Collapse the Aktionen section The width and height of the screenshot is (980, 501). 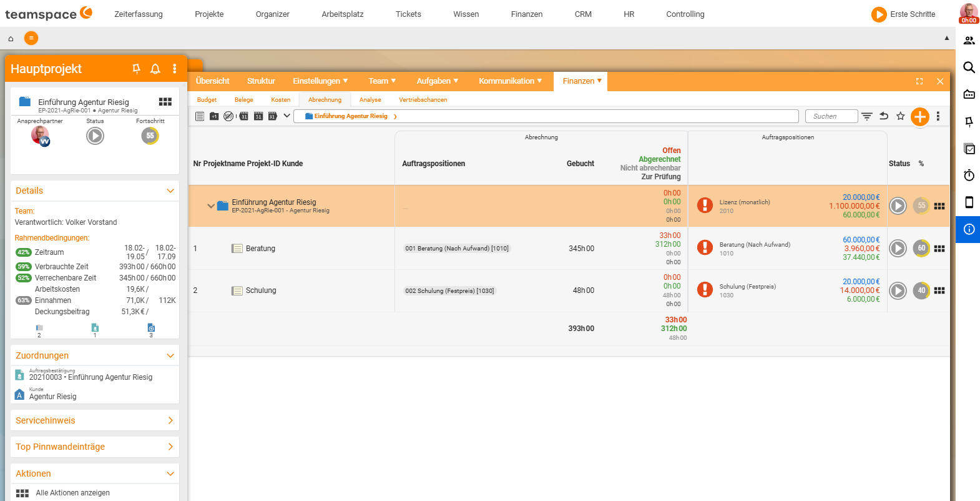pos(170,474)
